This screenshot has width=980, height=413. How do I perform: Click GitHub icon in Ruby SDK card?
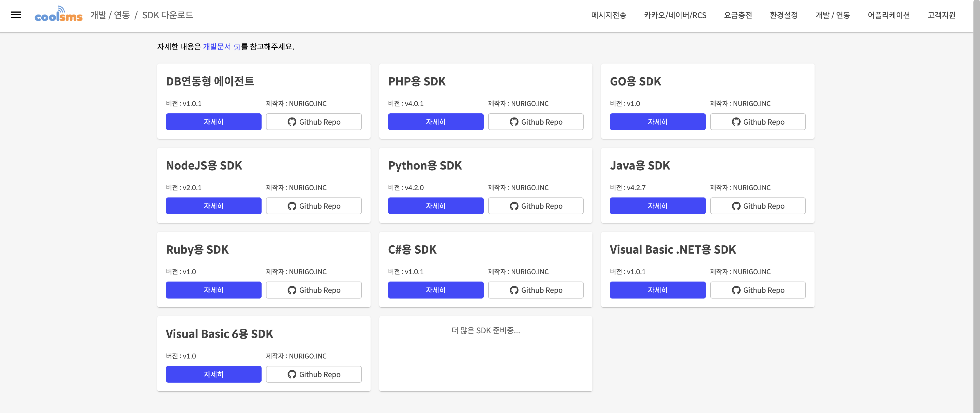click(292, 290)
